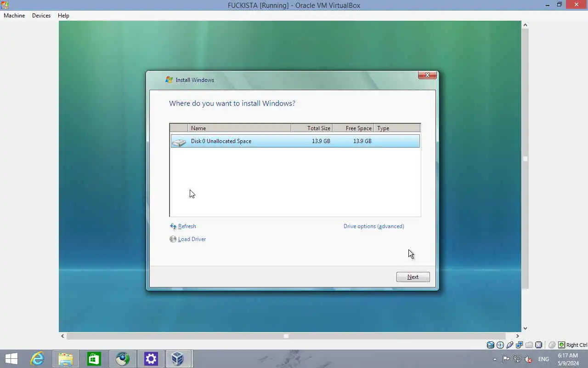Launch Internet Explorer from the taskbar
This screenshot has width=588, height=368.
click(37, 359)
